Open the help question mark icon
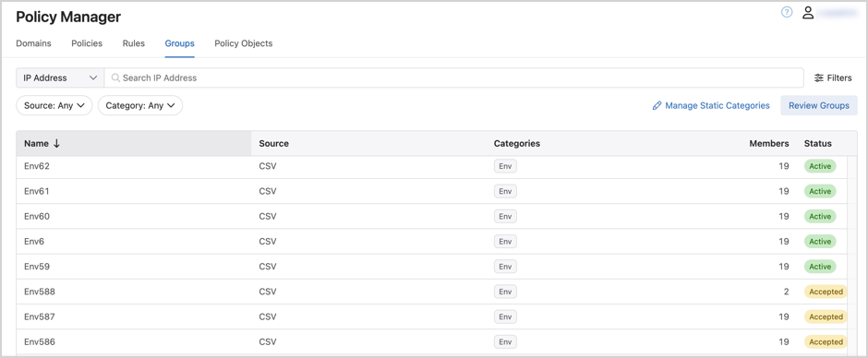The image size is (868, 358). click(x=787, y=12)
